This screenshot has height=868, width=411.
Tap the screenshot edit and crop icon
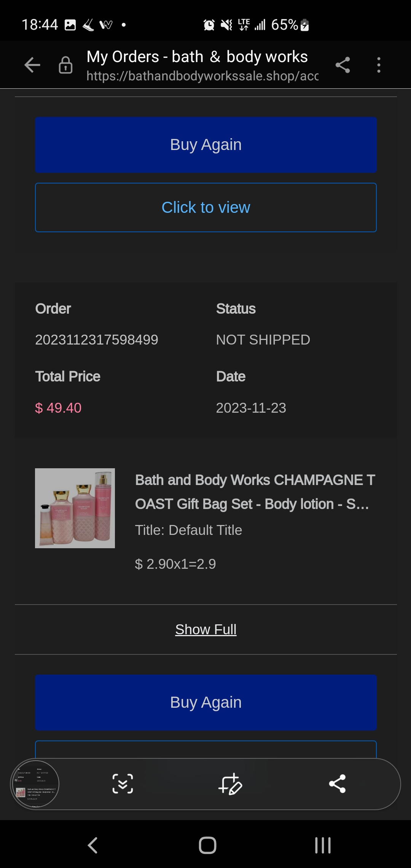pyautogui.click(x=230, y=784)
